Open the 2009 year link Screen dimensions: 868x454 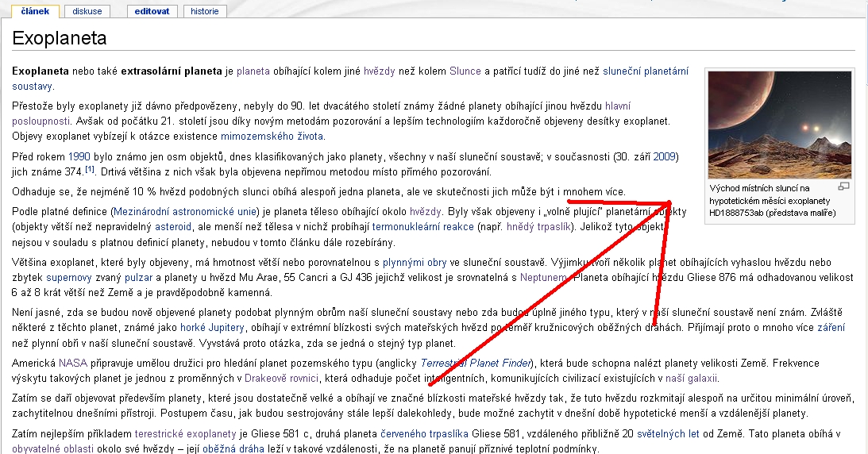(664, 156)
